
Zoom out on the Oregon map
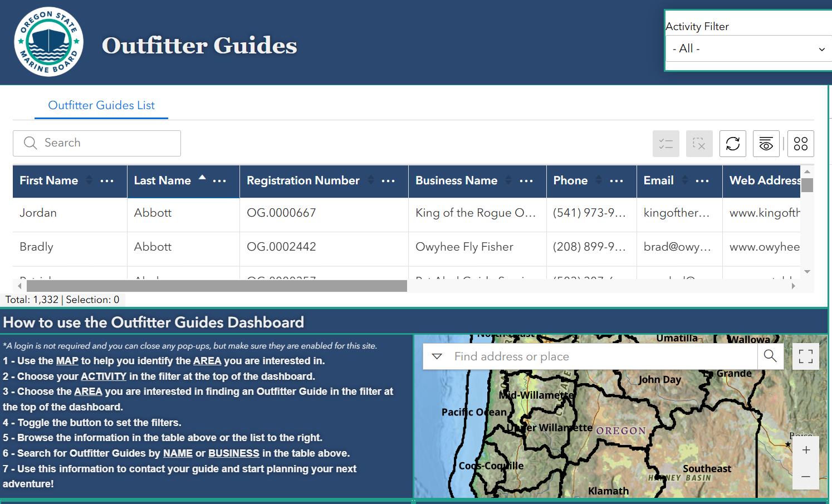(805, 477)
